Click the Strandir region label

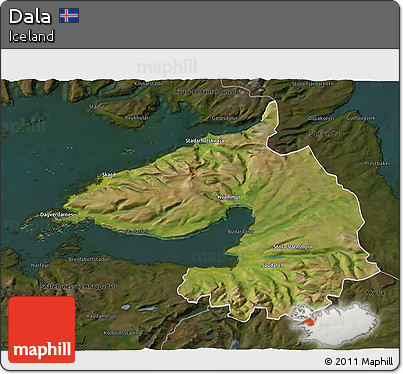[325, 134]
